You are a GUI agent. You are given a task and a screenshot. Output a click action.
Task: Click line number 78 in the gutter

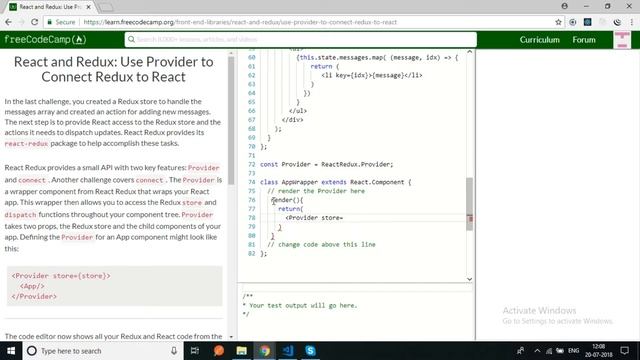coord(251,218)
